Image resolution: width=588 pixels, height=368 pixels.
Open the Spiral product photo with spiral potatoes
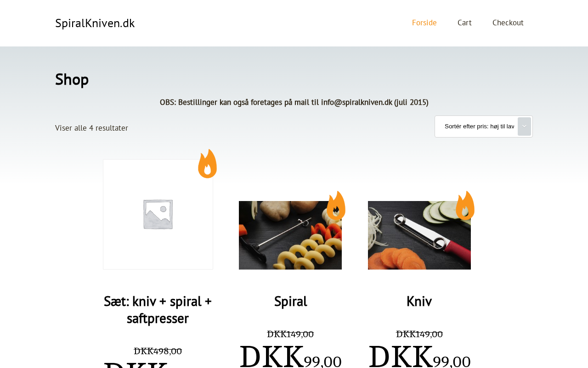290,235
